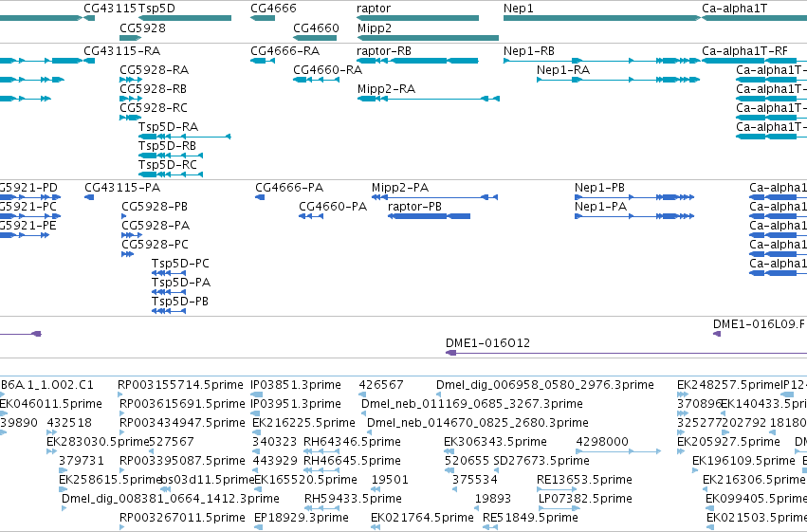Select the Mipp2-RA transcript

pos(386,89)
